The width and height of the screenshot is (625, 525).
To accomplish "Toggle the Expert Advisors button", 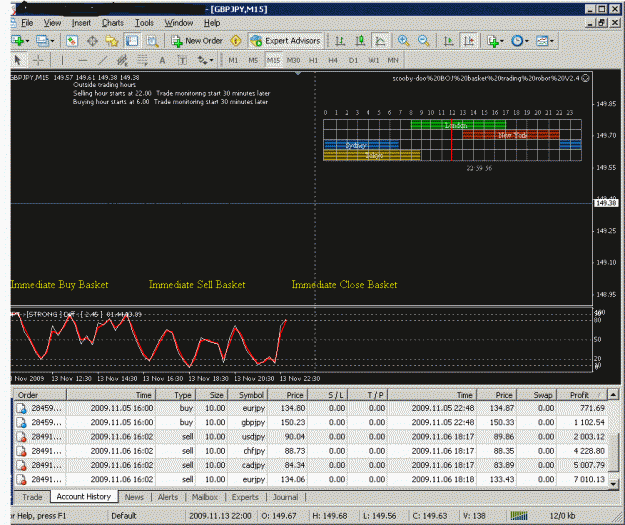I will [286, 41].
